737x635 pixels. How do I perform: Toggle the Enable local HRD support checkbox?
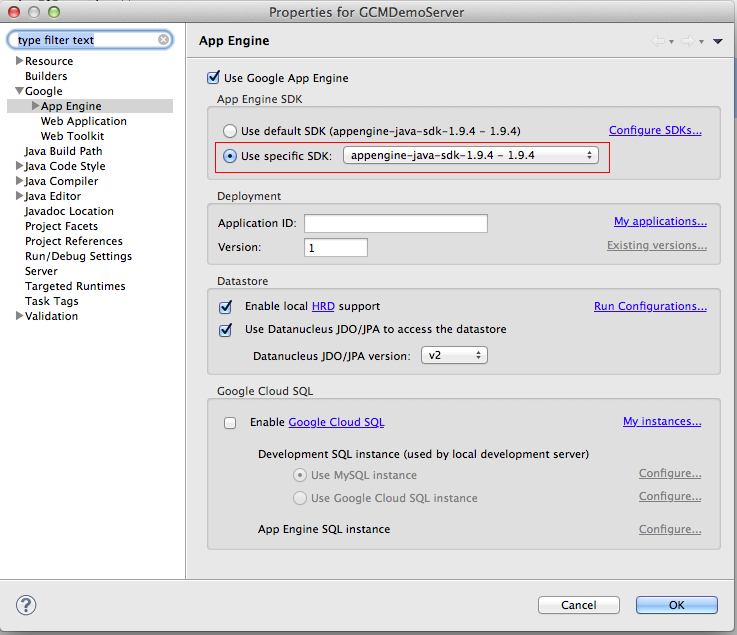(226, 306)
